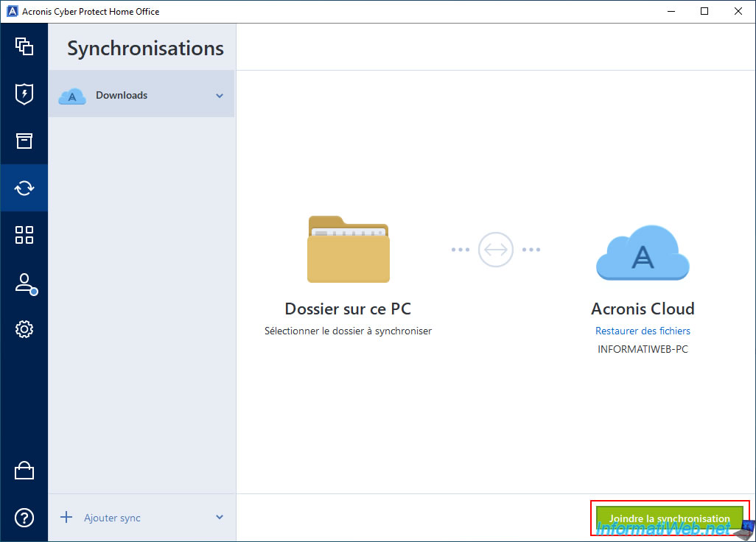Open the Backup section in sidebar
Image resolution: width=756 pixels, height=542 pixels.
[x=24, y=47]
